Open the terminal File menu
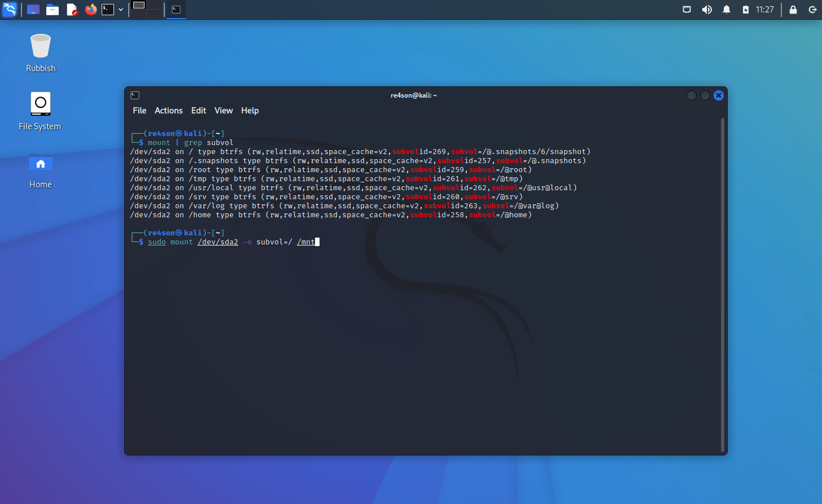The image size is (822, 504). tap(139, 111)
